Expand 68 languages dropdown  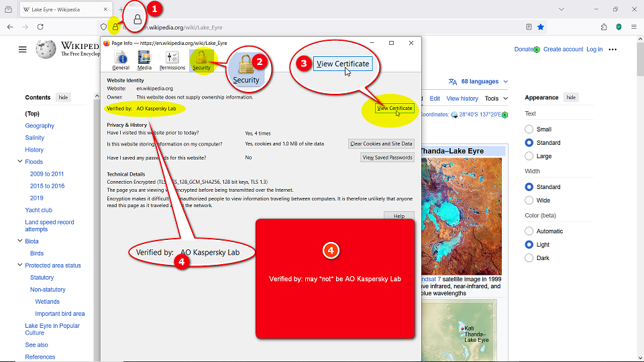tap(478, 82)
